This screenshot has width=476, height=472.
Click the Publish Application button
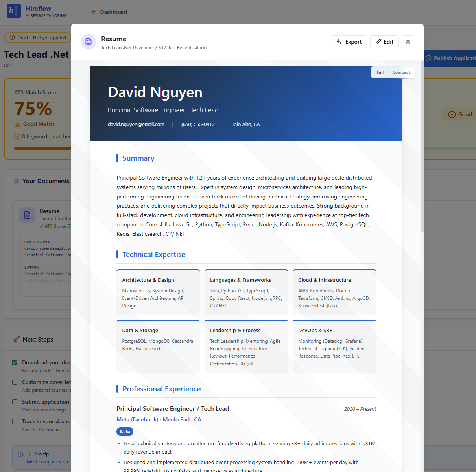(x=450, y=58)
